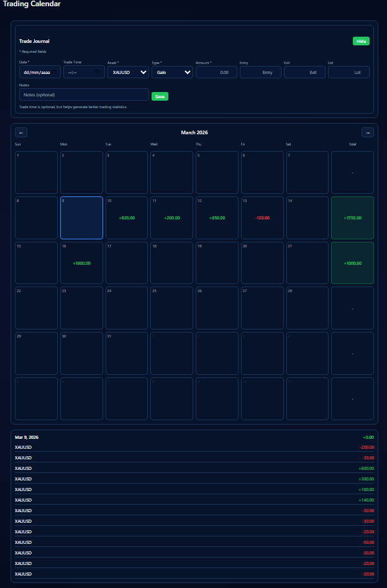Click the Lot size field

(x=348, y=72)
